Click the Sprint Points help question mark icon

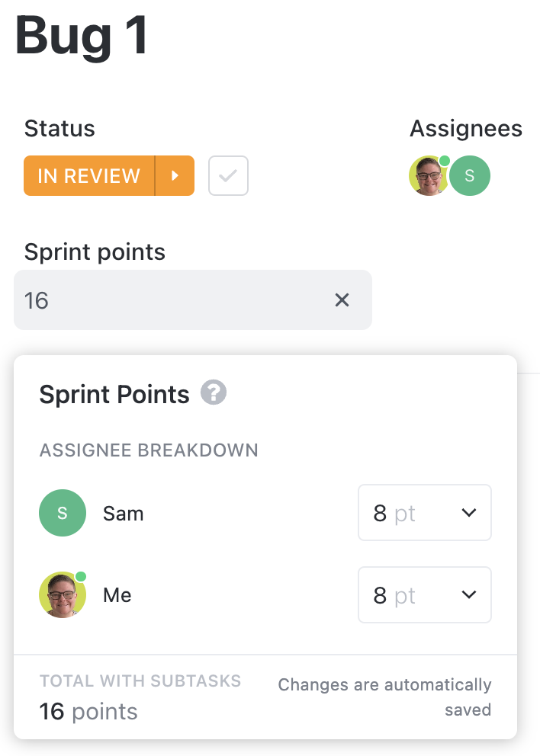(x=214, y=393)
